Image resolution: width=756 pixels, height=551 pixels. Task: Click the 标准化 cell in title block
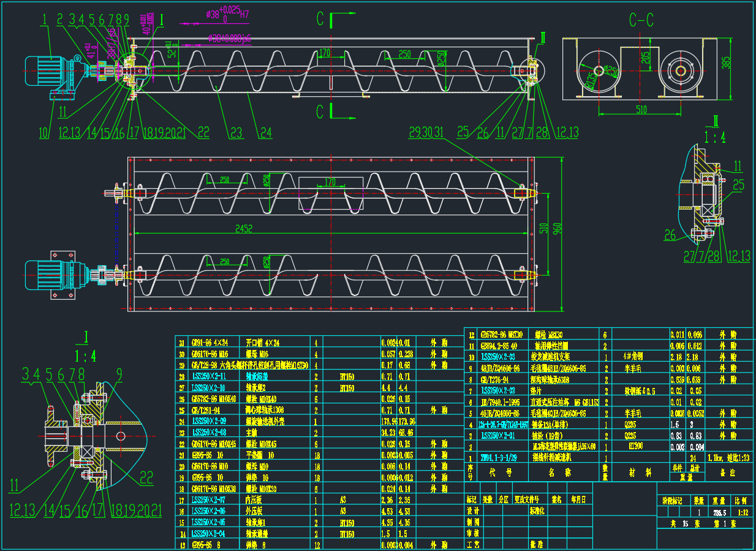point(537,510)
